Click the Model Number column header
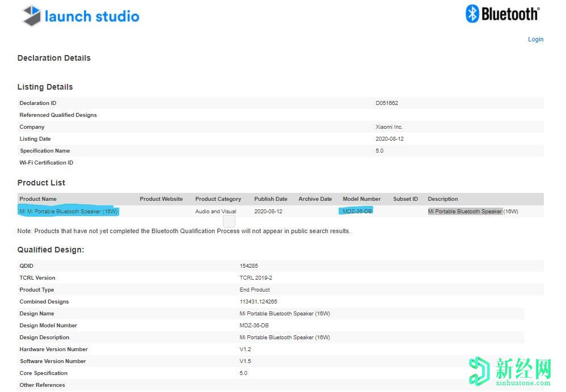Screen dimensions: 566x392 click(361, 199)
